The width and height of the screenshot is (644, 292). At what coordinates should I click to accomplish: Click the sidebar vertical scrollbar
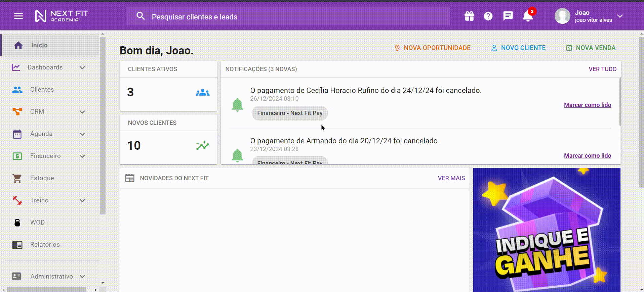click(103, 126)
